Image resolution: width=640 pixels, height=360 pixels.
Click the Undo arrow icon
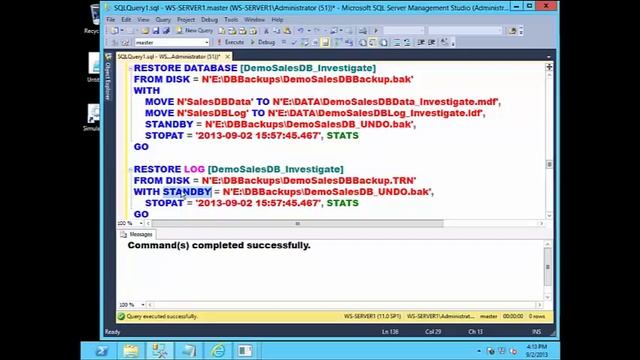300,31
